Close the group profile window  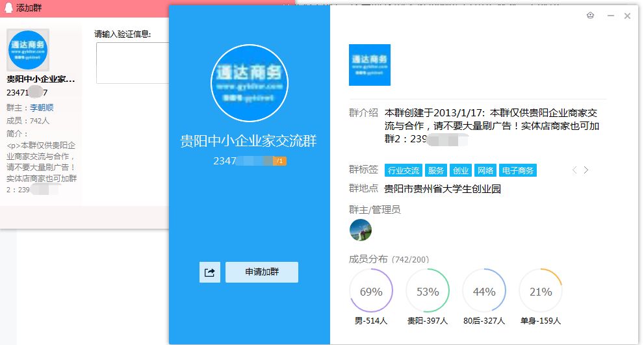tap(627, 16)
